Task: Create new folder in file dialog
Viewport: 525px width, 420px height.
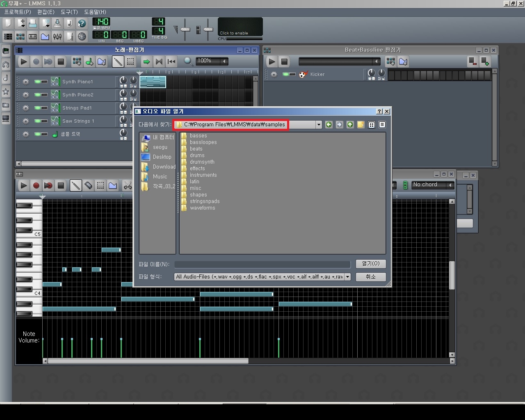Action: point(361,125)
